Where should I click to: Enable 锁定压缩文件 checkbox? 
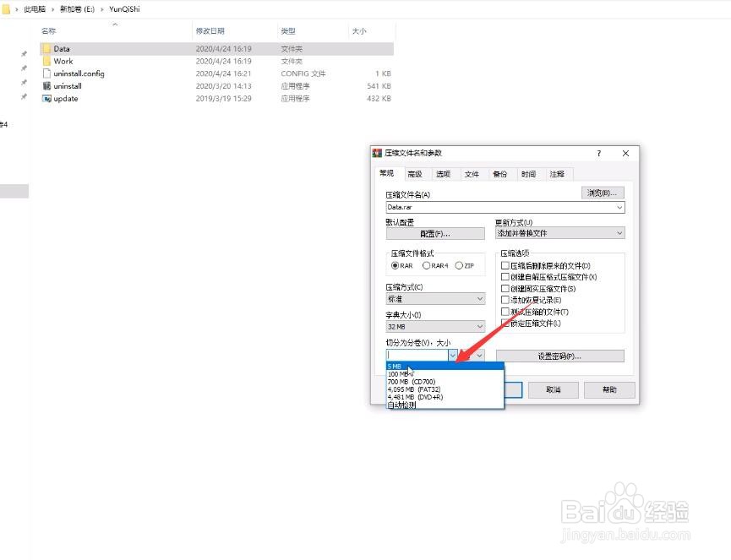pyautogui.click(x=505, y=323)
